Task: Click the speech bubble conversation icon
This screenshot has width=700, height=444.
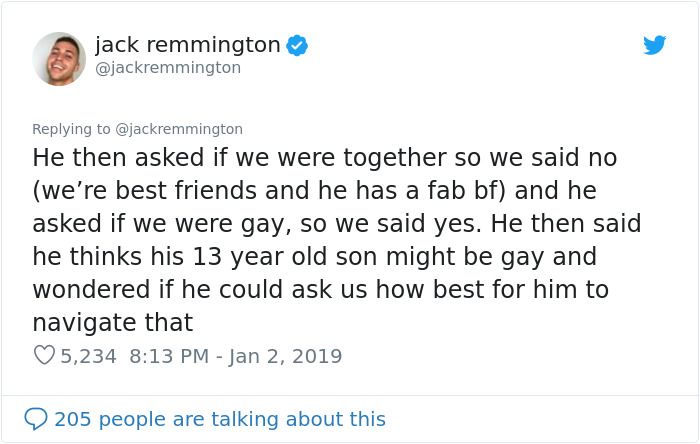Action: click(x=36, y=419)
